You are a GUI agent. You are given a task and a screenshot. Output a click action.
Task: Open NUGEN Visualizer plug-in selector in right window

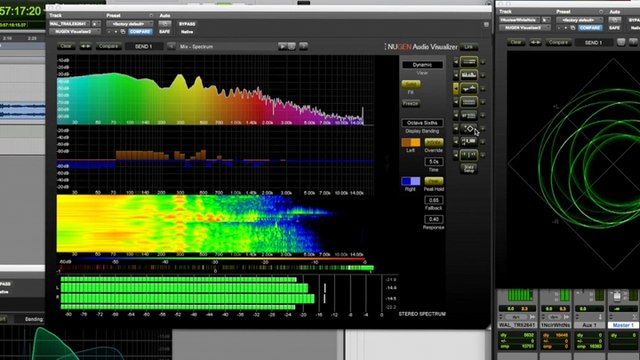[x=524, y=28]
